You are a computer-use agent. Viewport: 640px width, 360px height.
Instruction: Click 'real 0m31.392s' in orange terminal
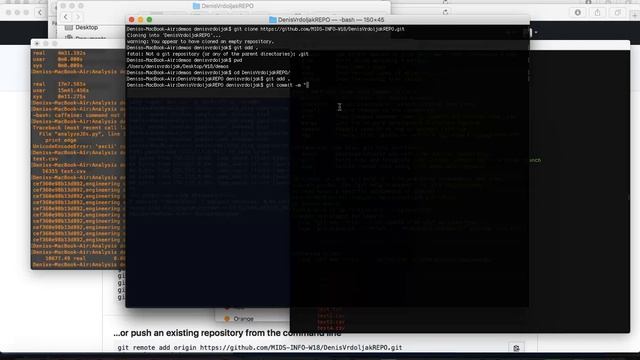tap(59, 53)
